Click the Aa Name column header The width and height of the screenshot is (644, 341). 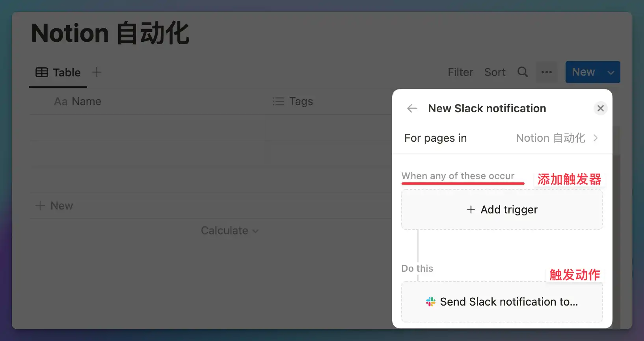[x=78, y=102]
